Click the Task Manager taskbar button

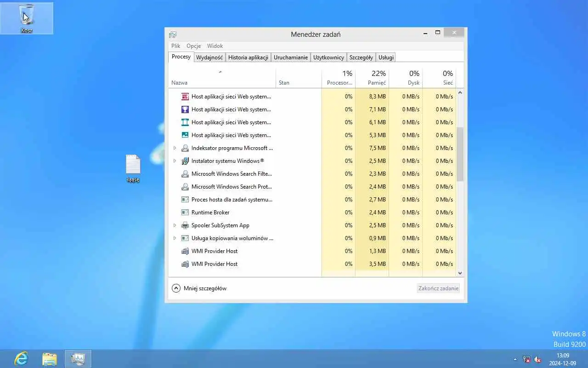[x=78, y=359]
